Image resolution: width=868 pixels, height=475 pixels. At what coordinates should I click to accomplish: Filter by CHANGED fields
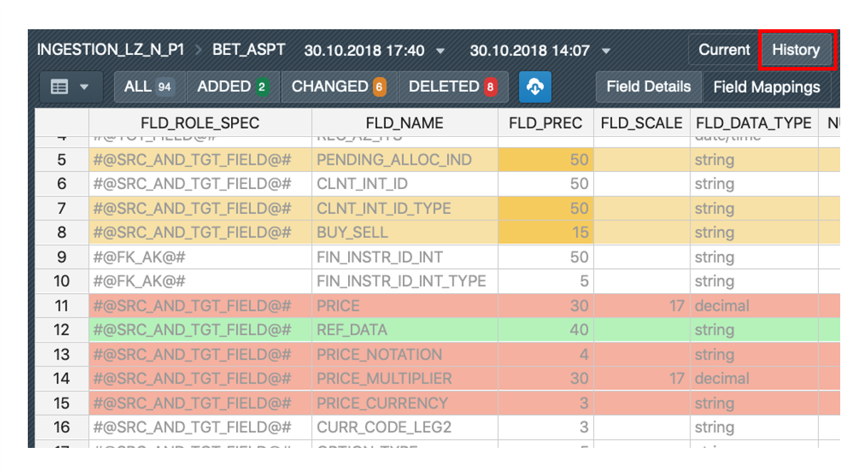tap(339, 87)
